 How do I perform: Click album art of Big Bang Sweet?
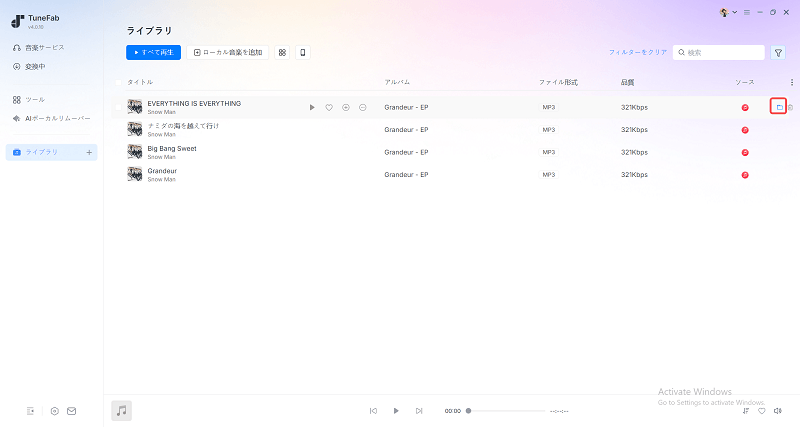pyautogui.click(x=135, y=152)
